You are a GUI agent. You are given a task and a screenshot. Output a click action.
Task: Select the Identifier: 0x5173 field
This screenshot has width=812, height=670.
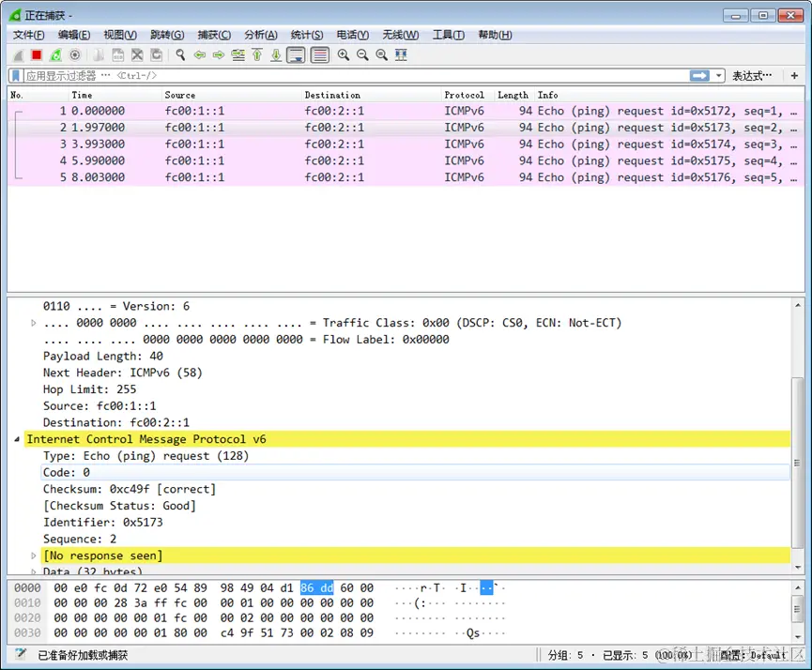point(103,522)
